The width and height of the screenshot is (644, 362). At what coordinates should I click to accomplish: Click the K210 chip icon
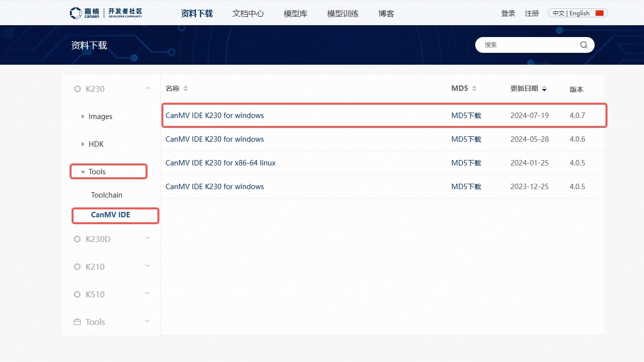77,267
